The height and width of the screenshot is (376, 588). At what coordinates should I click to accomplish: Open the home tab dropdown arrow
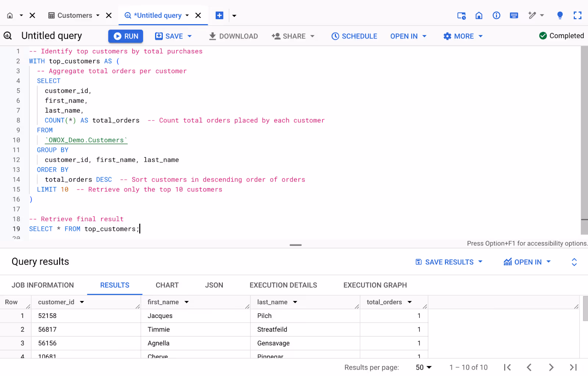tap(21, 15)
